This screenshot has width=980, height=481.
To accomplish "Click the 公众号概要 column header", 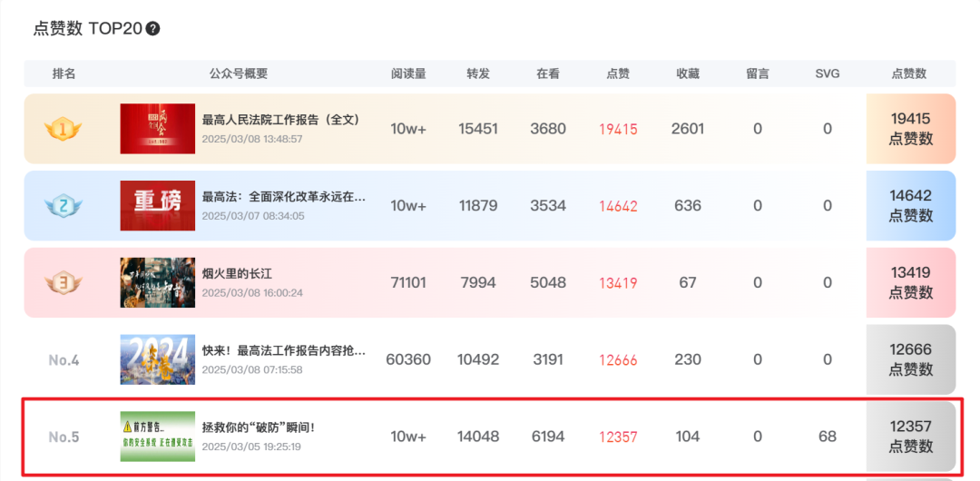I will [x=238, y=74].
